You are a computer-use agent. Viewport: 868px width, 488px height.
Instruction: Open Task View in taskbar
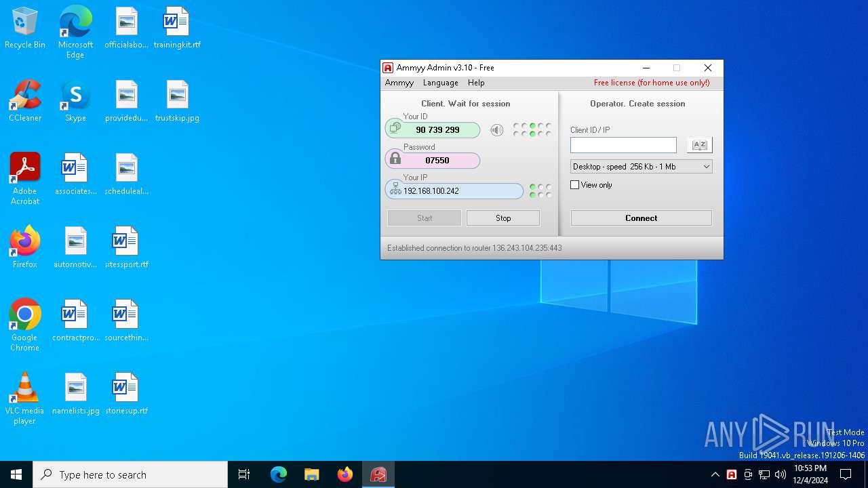pos(244,474)
